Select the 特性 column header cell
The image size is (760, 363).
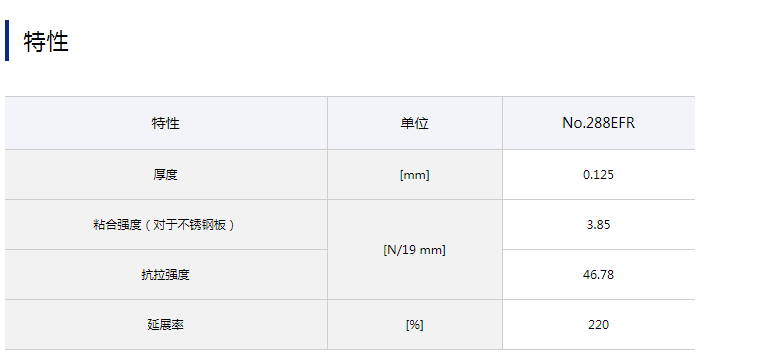[x=166, y=123]
